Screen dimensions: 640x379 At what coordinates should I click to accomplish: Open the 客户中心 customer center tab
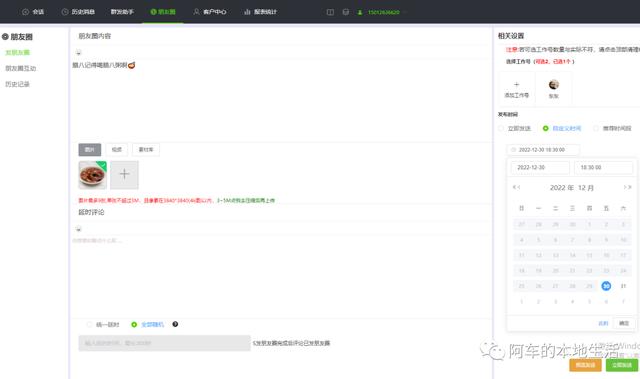[x=210, y=12]
